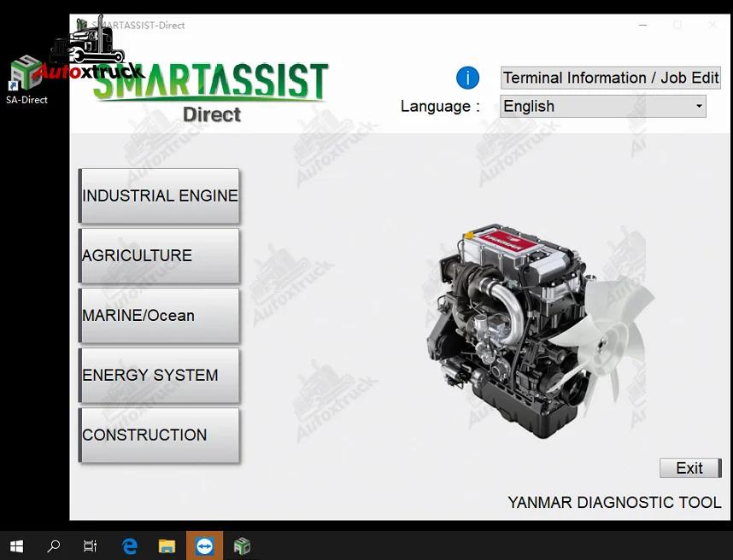This screenshot has height=560, width=733.
Task: Click the taskbar Search magnifier icon
Action: point(54,545)
